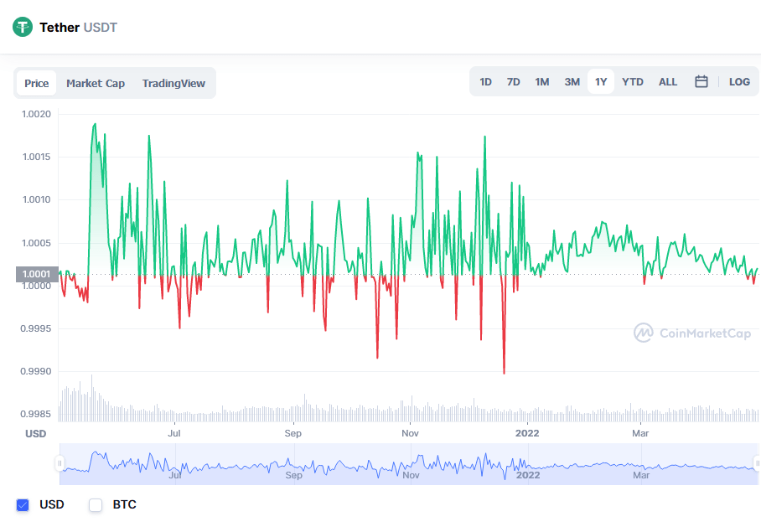Enable the BTC checkbox
The height and width of the screenshot is (532, 761).
click(x=96, y=505)
